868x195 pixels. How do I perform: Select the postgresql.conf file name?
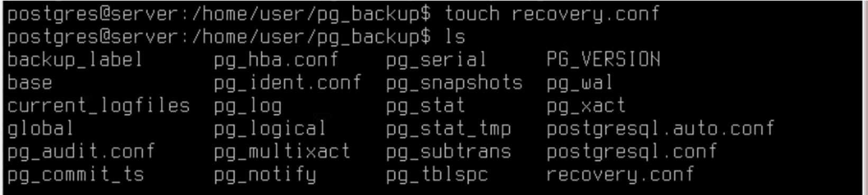[x=632, y=152]
